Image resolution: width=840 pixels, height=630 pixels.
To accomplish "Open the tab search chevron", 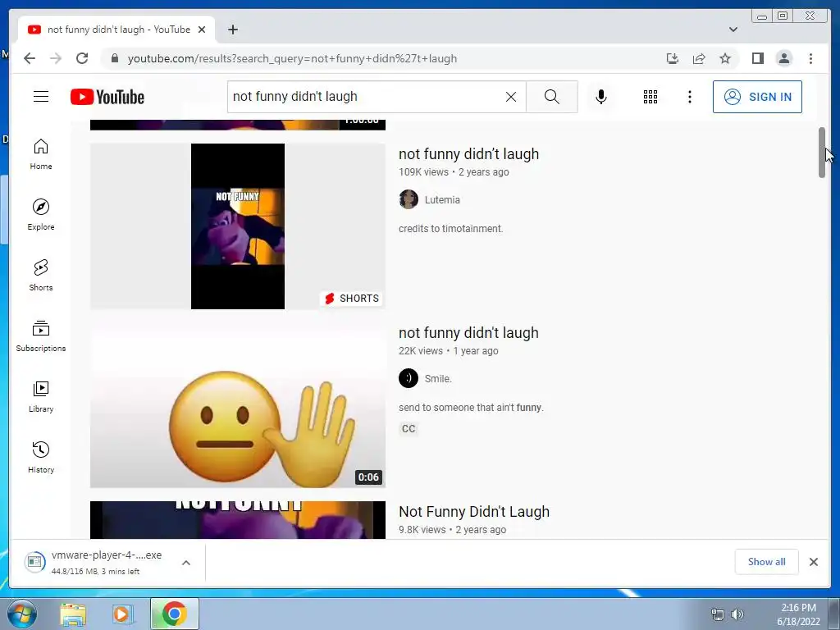I will coord(733,30).
